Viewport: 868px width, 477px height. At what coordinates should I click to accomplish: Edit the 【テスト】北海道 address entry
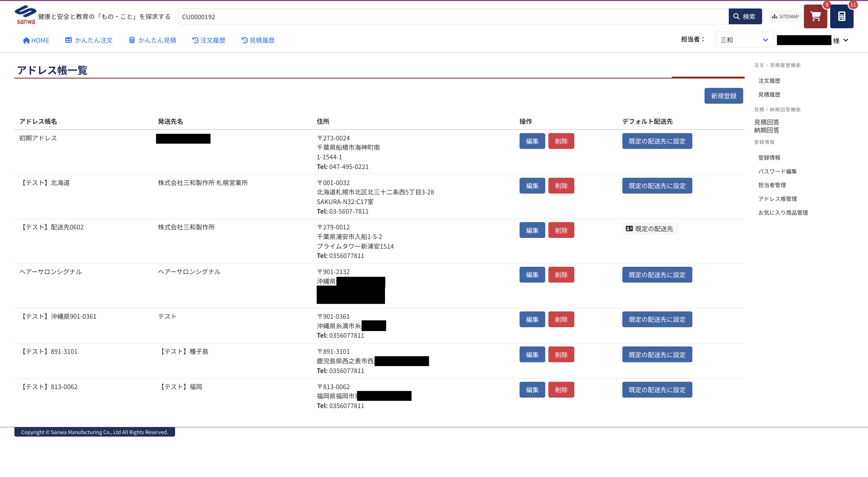tap(532, 186)
